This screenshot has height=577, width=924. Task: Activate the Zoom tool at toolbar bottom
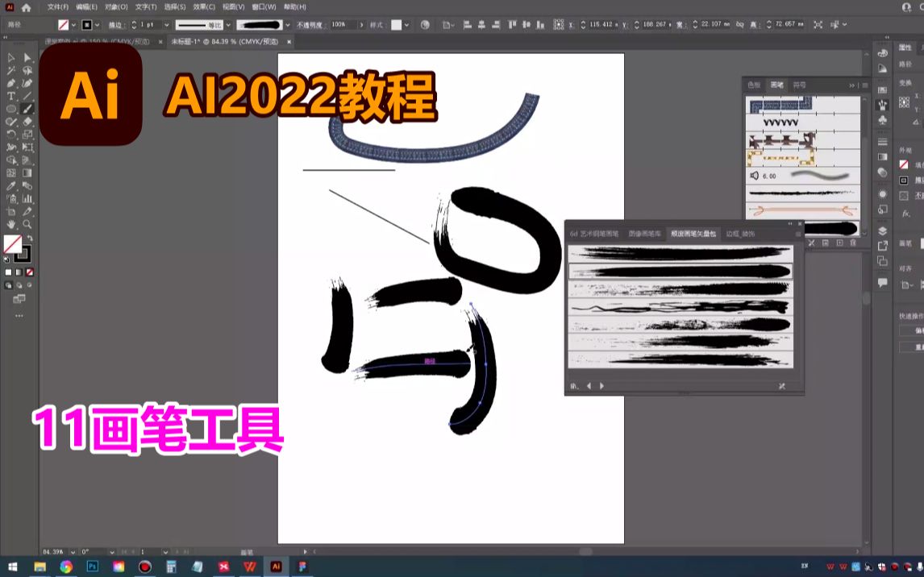click(x=27, y=222)
